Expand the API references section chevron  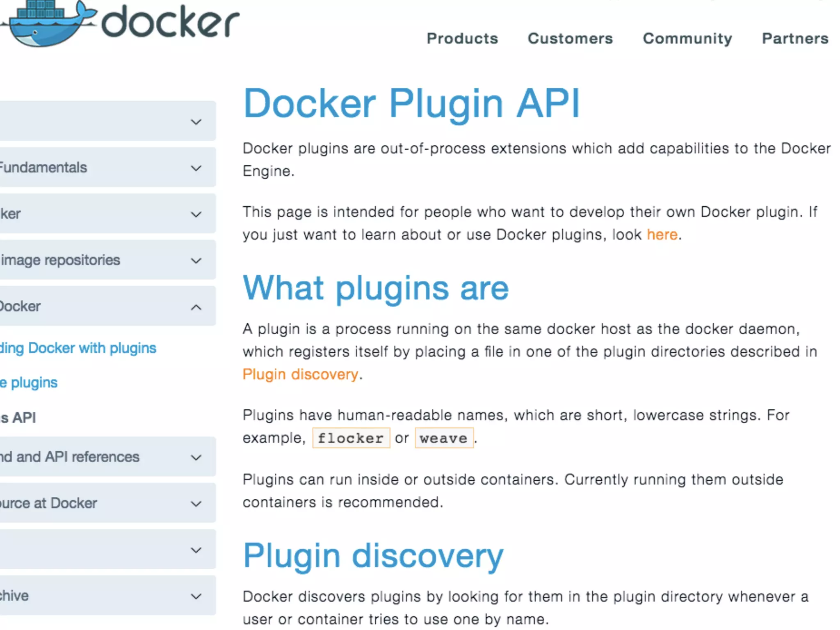click(196, 457)
